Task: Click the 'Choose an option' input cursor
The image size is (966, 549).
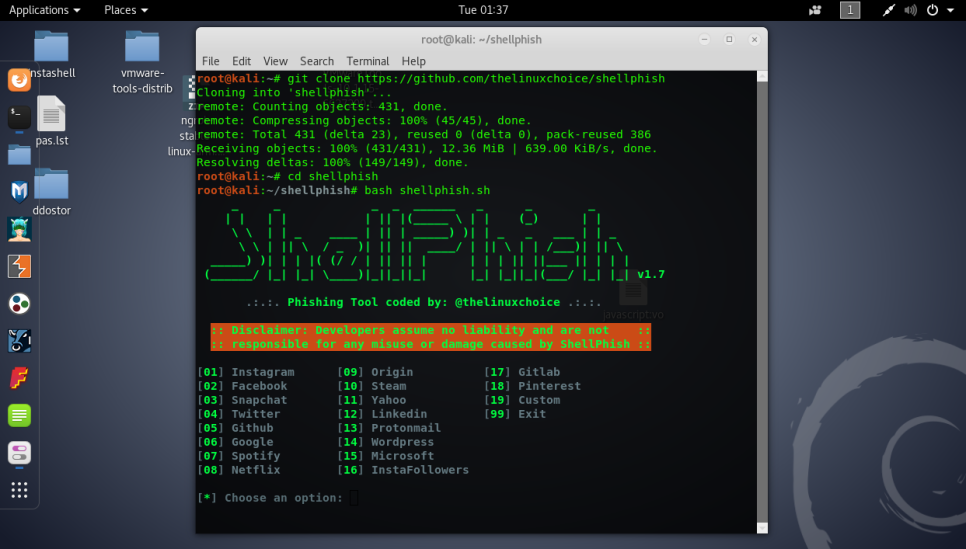Action: coord(354,498)
